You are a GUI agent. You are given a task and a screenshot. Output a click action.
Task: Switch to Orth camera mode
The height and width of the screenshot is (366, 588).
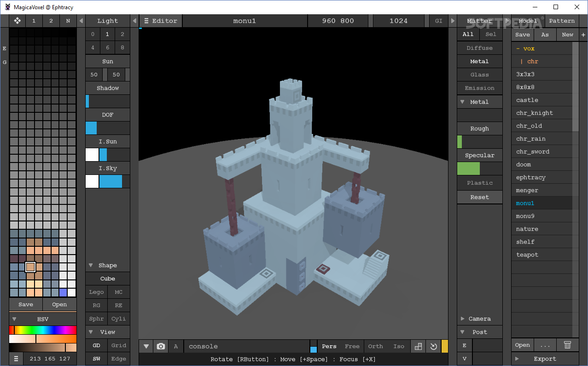pos(375,346)
